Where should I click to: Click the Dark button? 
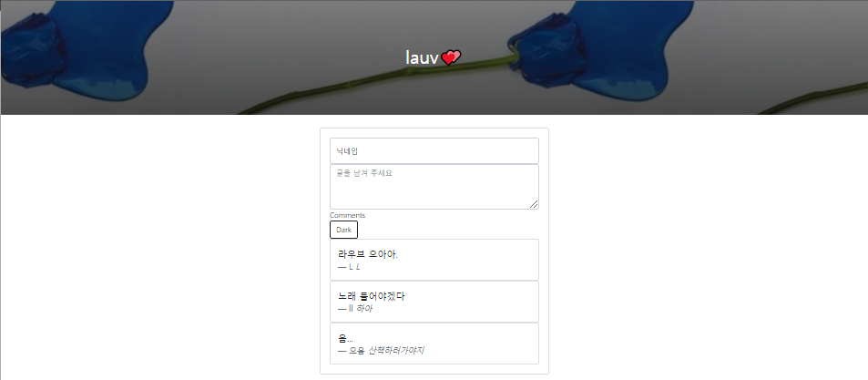tap(343, 230)
